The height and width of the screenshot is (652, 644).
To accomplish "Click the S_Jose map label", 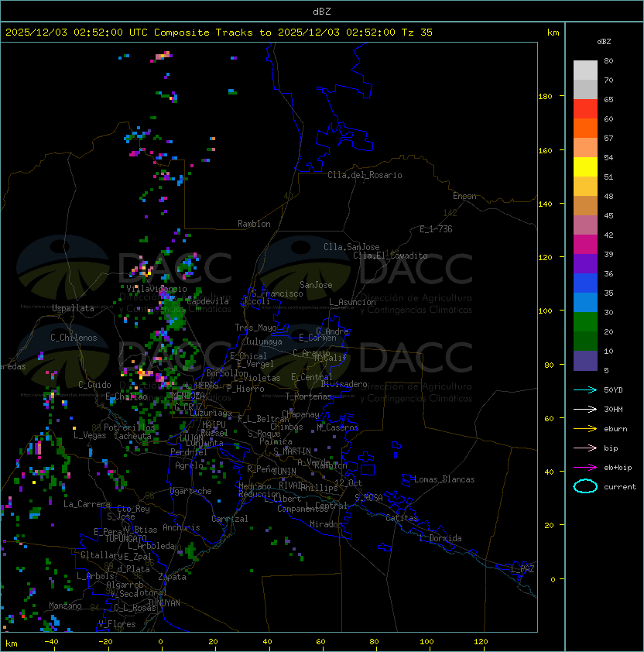I will [x=121, y=516].
